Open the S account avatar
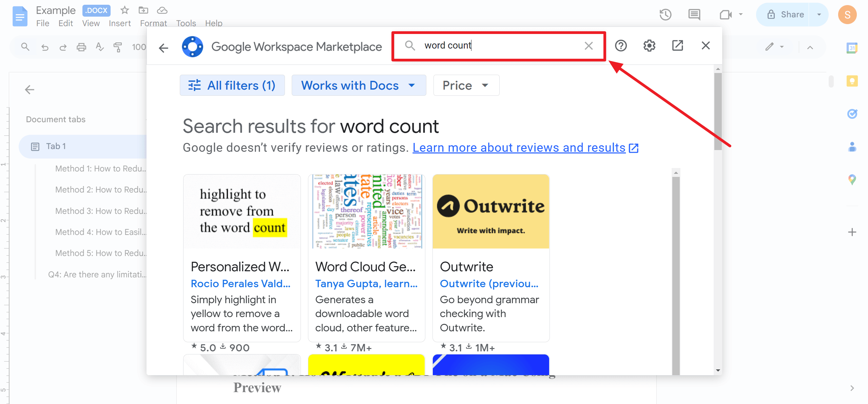This screenshot has width=868, height=404. pyautogui.click(x=847, y=15)
